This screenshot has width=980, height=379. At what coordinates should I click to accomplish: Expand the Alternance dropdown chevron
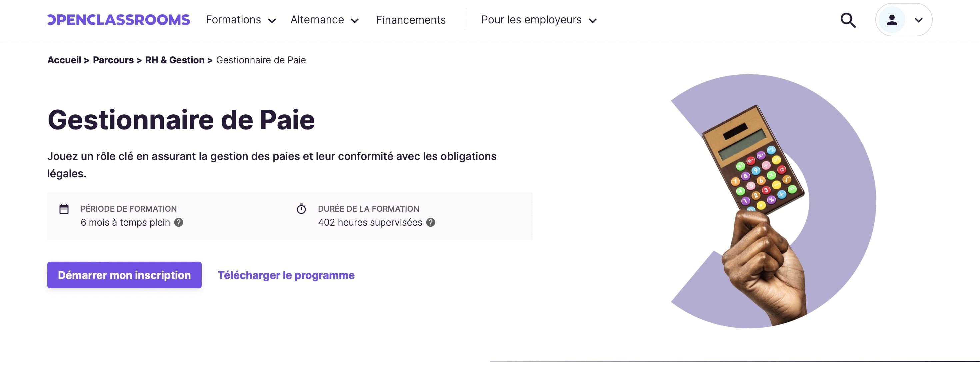pyautogui.click(x=355, y=21)
